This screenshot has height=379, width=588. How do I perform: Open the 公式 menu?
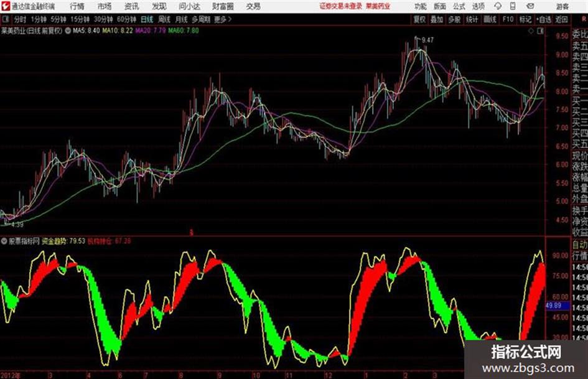point(459,6)
